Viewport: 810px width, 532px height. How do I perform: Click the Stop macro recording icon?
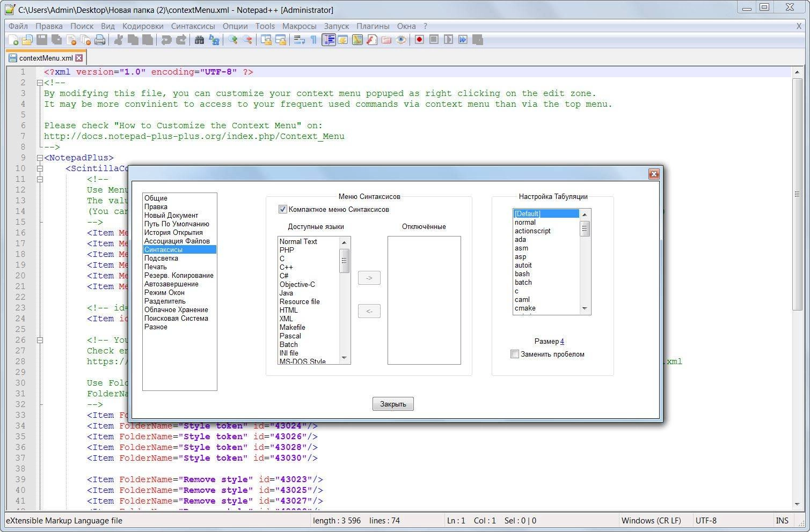(x=434, y=40)
